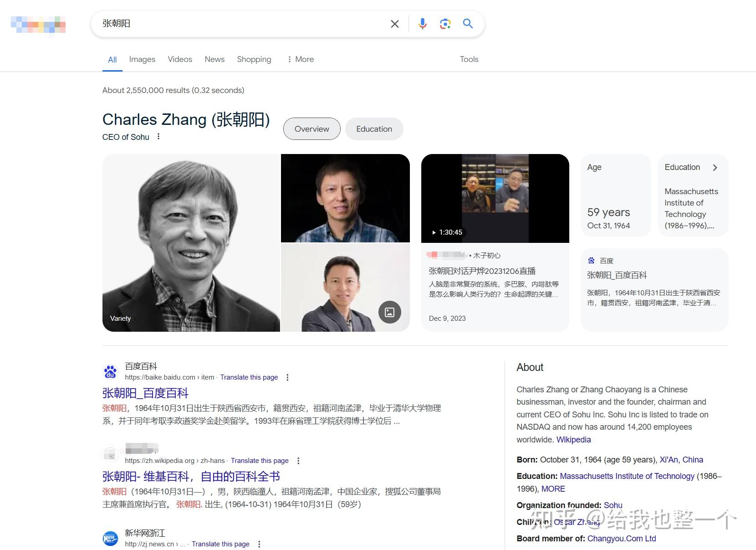Click Baidu icon in 百度 knowledge card
Image resolution: width=756 pixels, height=550 pixels.
(591, 261)
